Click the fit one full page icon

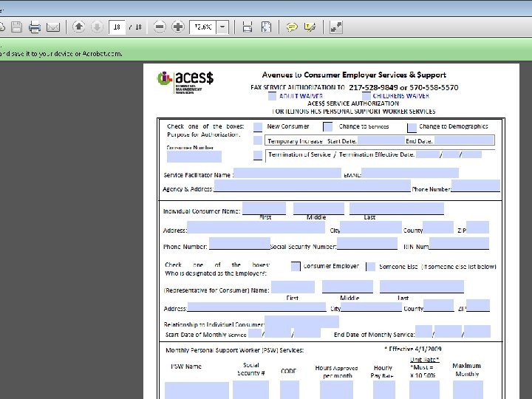266,27
